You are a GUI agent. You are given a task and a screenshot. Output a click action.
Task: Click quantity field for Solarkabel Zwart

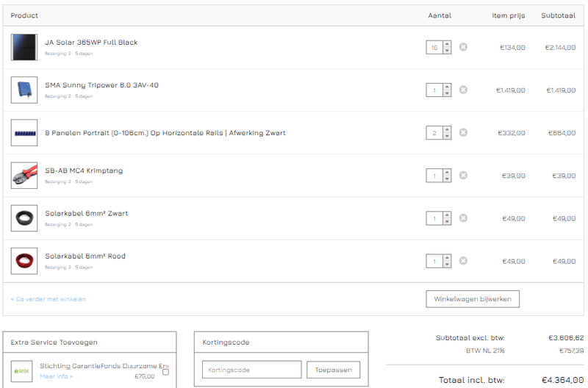click(434, 218)
